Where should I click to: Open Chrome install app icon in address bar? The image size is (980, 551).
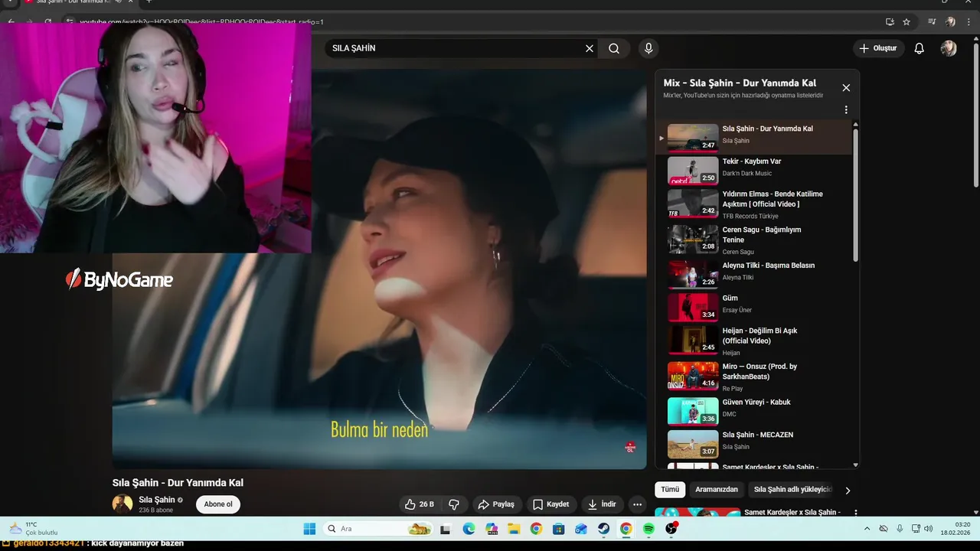point(890,21)
